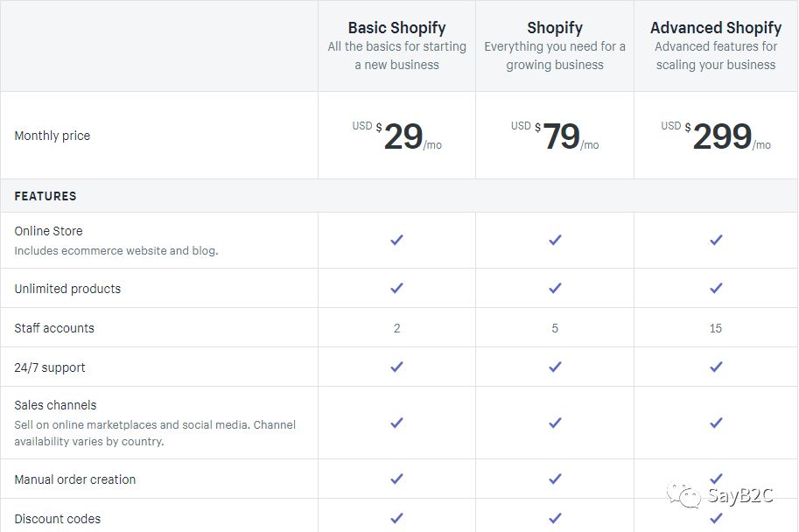
Task: Click Manual order creation checkmark under Shopify plan
Action: click(x=555, y=479)
